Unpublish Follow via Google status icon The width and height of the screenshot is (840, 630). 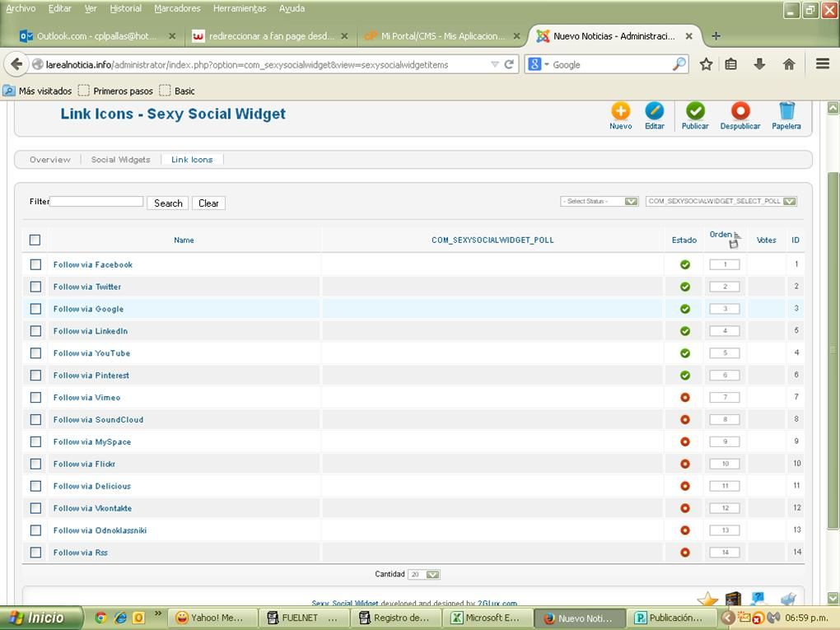tap(684, 309)
